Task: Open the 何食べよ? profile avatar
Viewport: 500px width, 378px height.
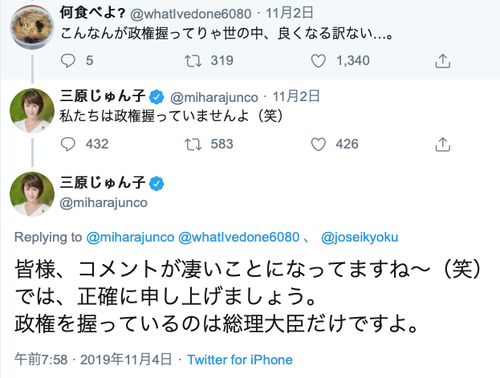Action: click(x=32, y=27)
